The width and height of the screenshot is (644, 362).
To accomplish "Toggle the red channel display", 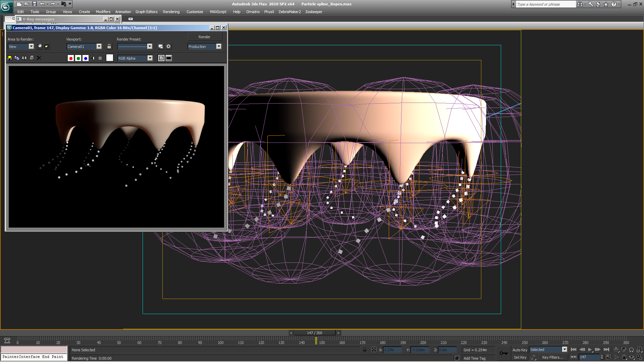I will 71,58.
